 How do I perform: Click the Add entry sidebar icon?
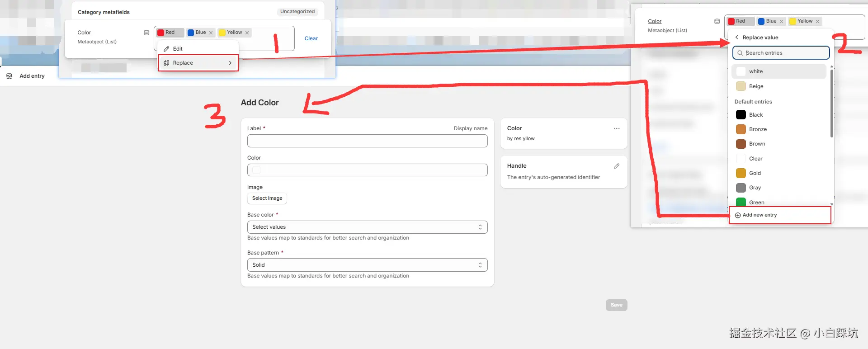(9, 76)
